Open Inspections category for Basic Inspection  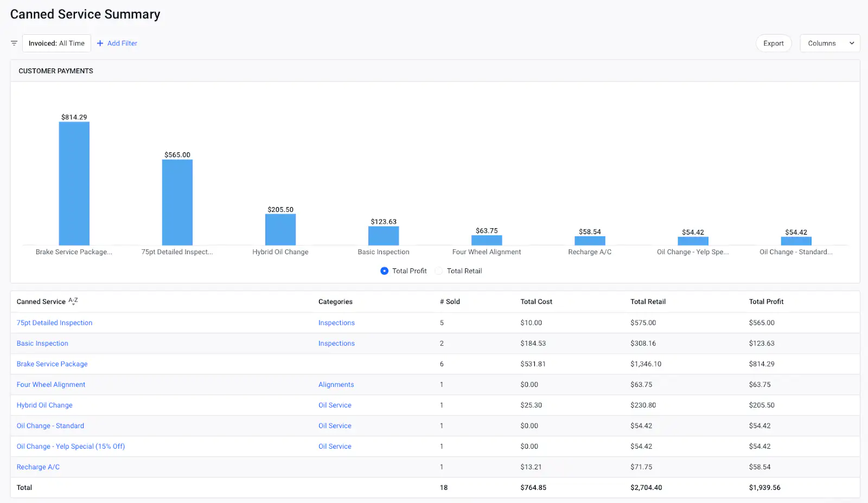click(x=336, y=343)
